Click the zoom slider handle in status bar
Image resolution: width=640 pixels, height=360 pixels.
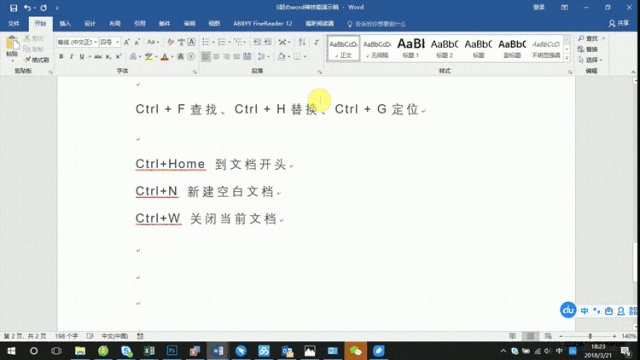click(x=590, y=336)
